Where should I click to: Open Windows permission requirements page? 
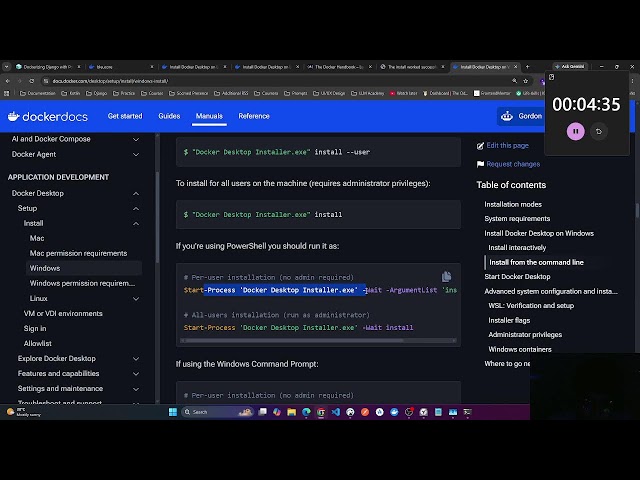click(x=82, y=283)
